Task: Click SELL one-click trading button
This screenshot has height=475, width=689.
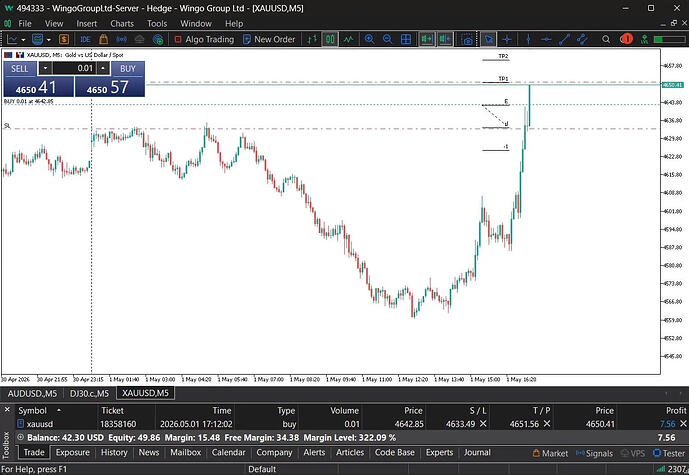Action: (x=20, y=69)
